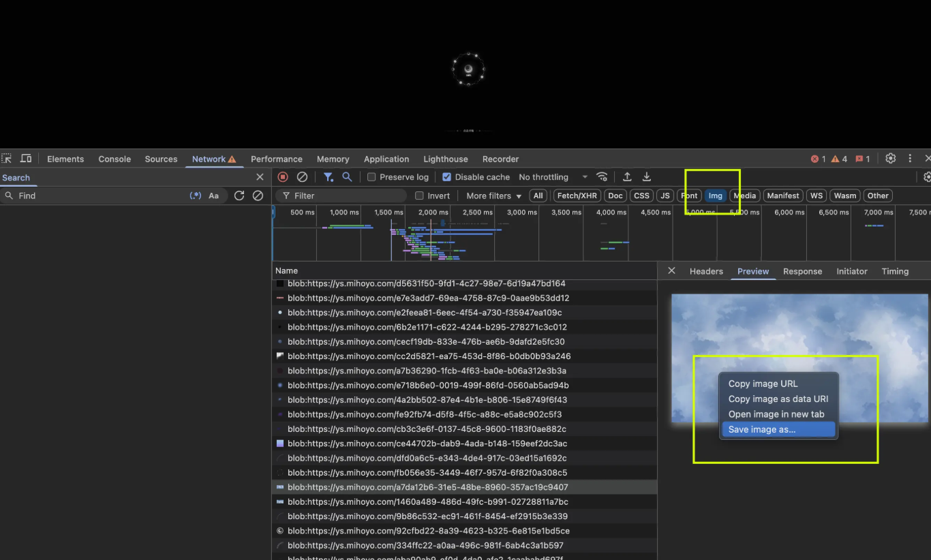Choose Open image in new tab

point(778,414)
